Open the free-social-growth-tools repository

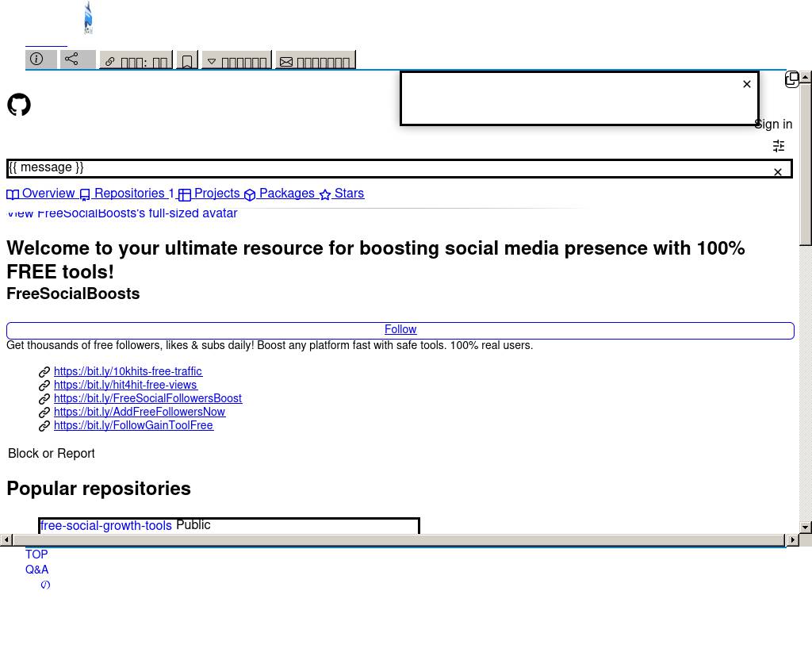105,526
